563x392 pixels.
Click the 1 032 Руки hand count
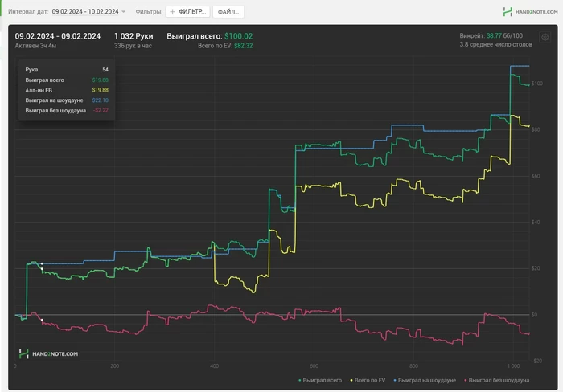(x=134, y=36)
